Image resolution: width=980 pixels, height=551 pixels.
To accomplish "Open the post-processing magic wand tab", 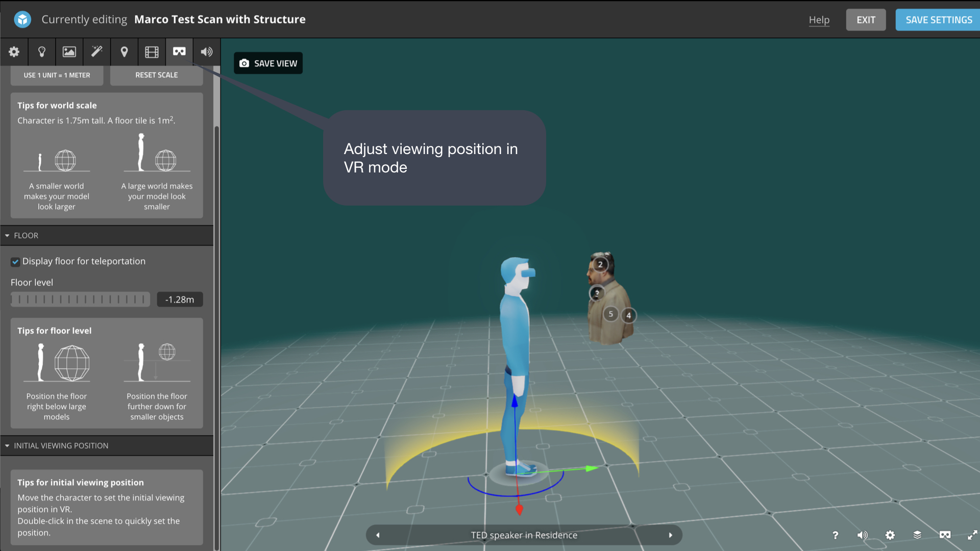I will coord(96,52).
